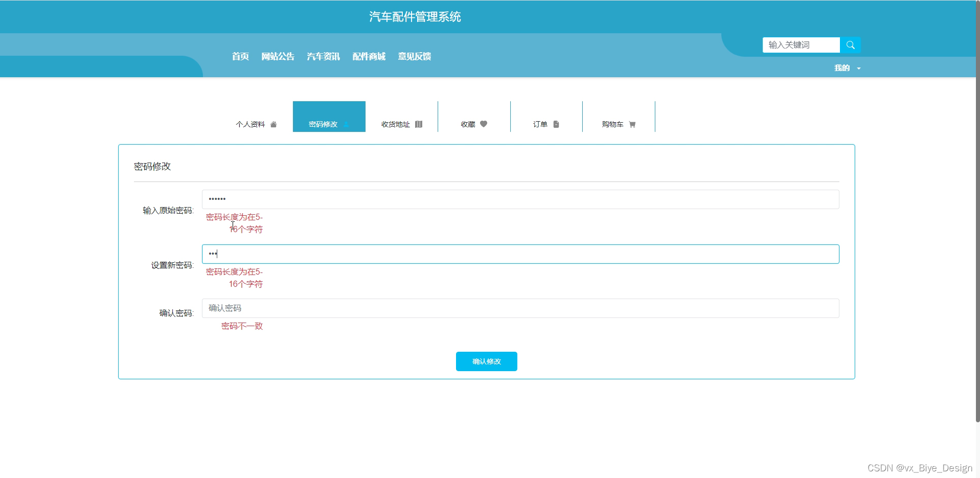Viewport: 980px width, 478px height.
Task: Click the search magnifier icon
Action: click(x=850, y=45)
